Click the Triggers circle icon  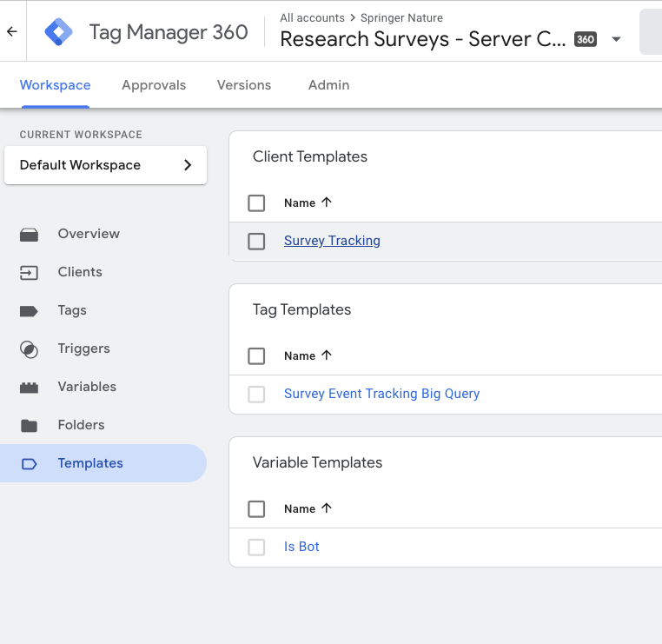coord(29,349)
